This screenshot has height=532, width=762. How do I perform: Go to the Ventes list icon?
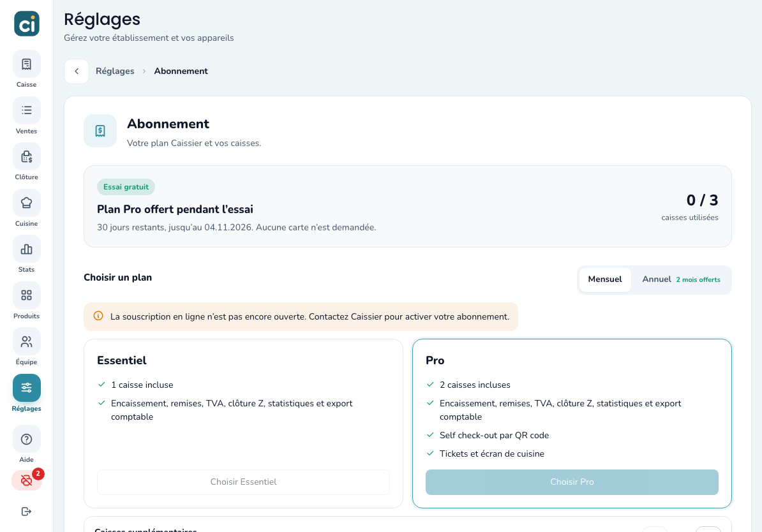click(27, 110)
